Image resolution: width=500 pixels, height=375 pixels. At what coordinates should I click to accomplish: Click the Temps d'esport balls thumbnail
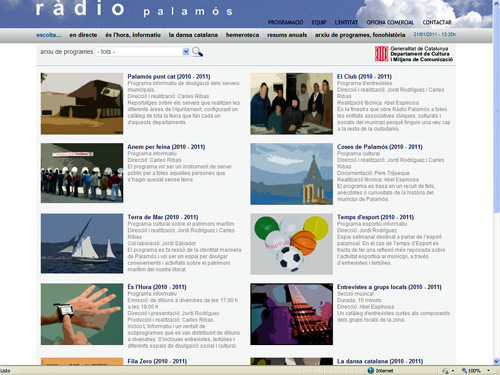point(291,244)
